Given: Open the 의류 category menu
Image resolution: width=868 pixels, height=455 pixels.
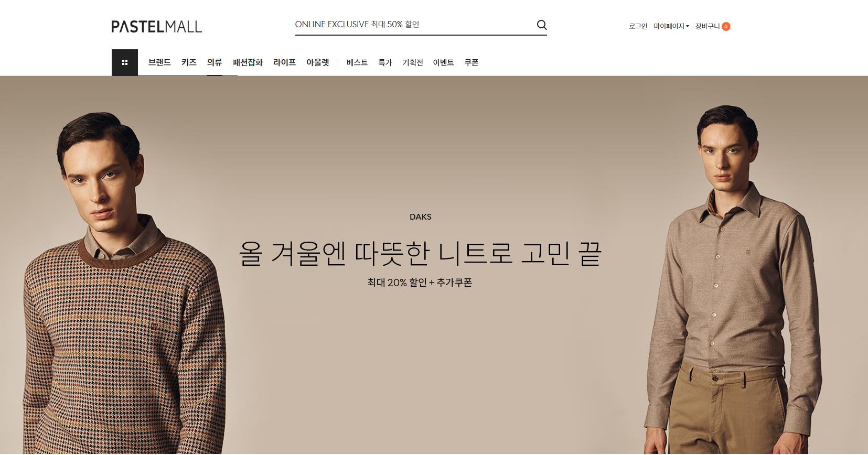Looking at the screenshot, I should tap(215, 62).
